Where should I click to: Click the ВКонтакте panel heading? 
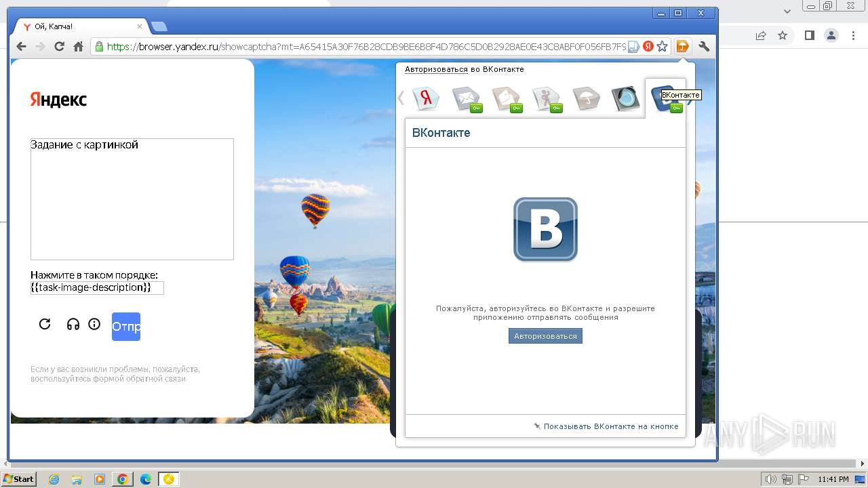pyautogui.click(x=441, y=133)
